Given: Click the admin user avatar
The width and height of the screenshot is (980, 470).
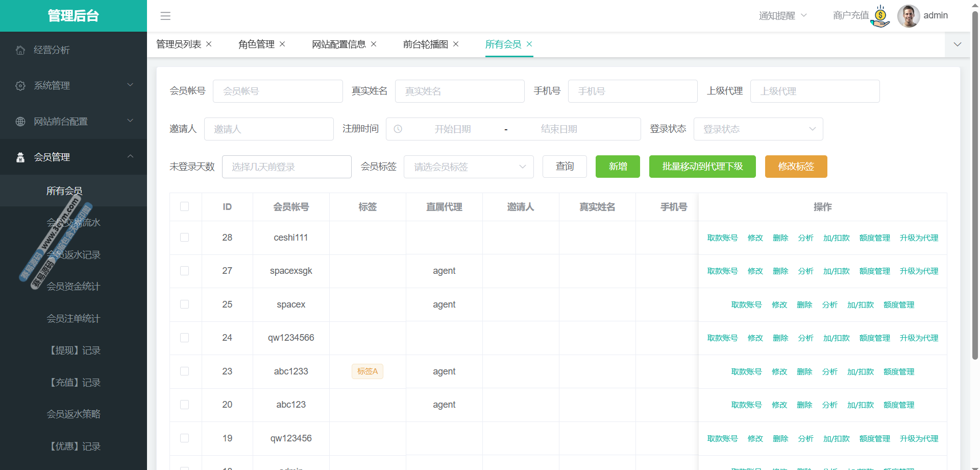Looking at the screenshot, I should tap(908, 16).
